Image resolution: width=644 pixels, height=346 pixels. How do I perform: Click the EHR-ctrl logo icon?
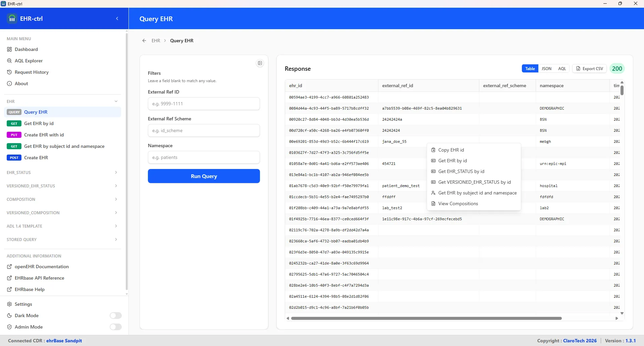[x=12, y=18]
